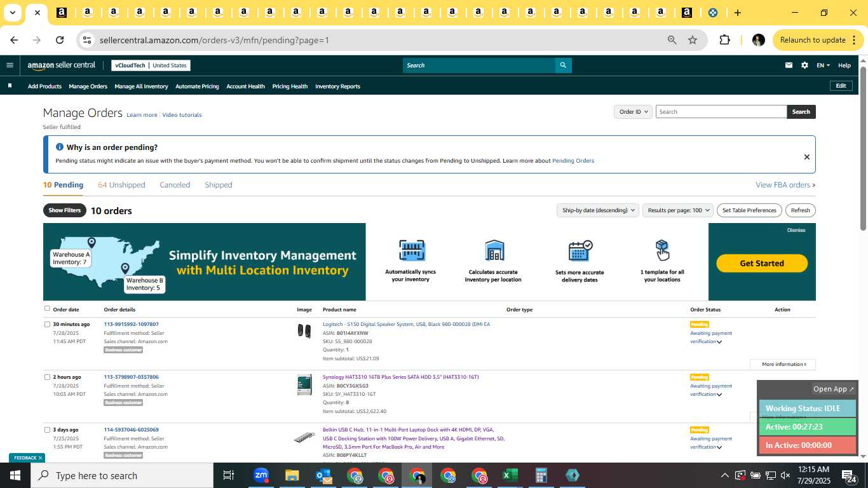Click the Belkin USB C Hub thumbnail
This screenshot has width=868, height=488.
pos(304,437)
